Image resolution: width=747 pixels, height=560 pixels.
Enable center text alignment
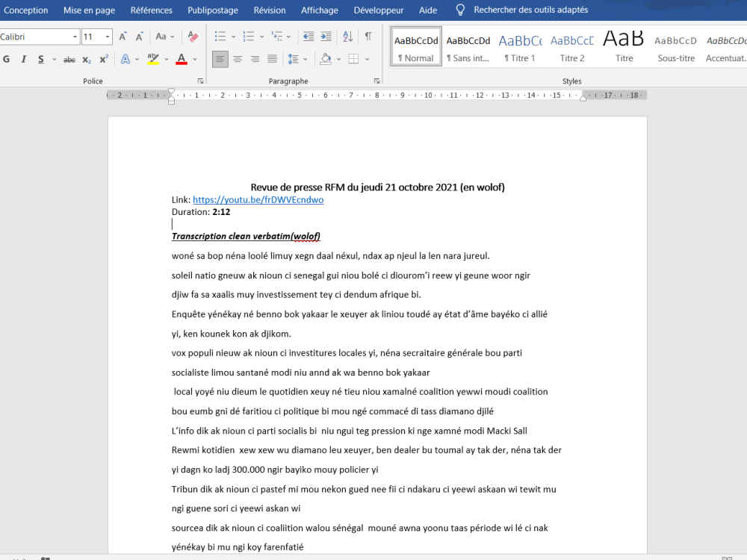point(238,59)
